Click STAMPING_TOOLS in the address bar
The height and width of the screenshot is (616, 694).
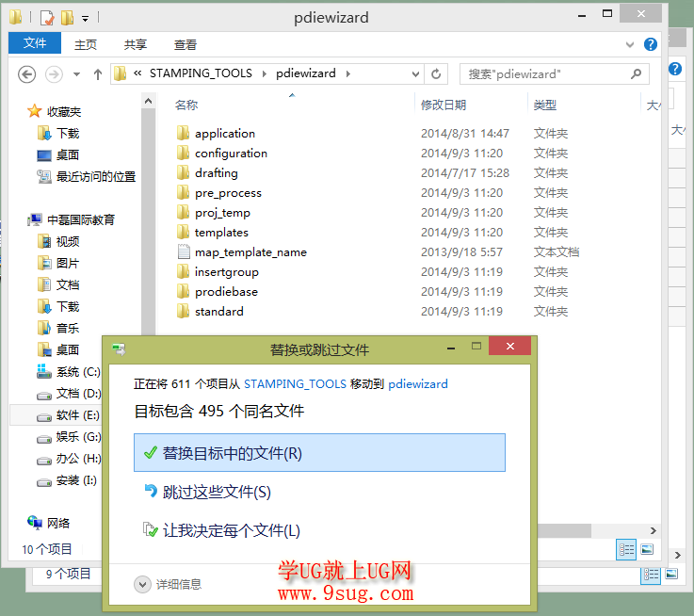tap(201, 73)
